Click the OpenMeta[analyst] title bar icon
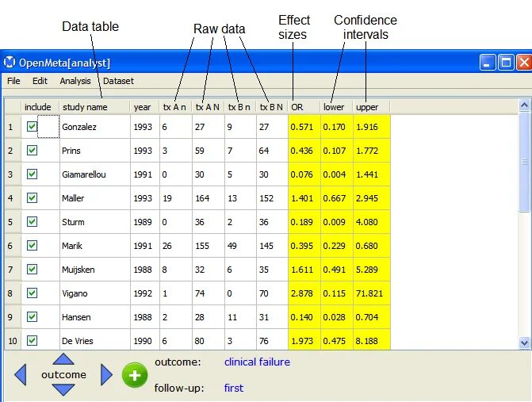This screenshot has height=402, width=532. [x=10, y=63]
